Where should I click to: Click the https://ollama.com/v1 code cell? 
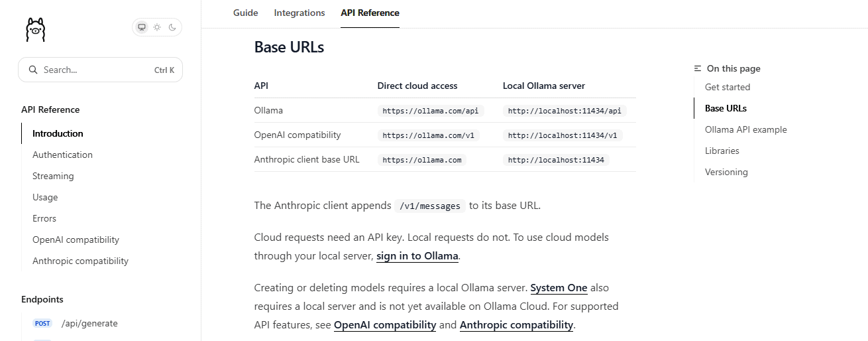[429, 135]
